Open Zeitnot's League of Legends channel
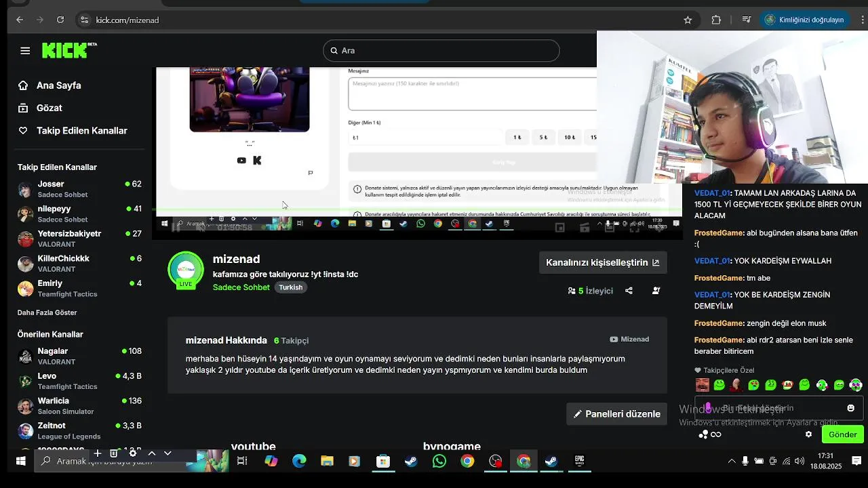Screen dimensions: 868x488 tap(80, 430)
